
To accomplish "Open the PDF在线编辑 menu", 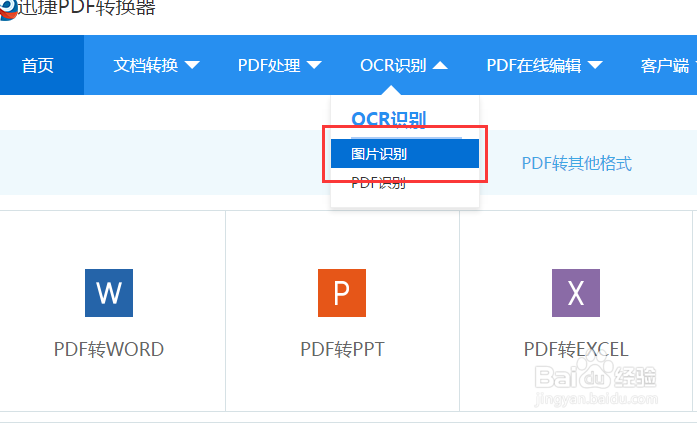I will (533, 65).
